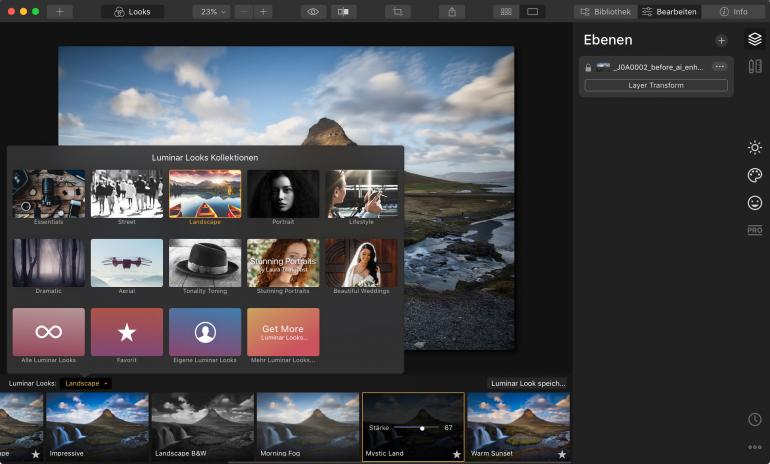Open the Info tab
Image resolution: width=770 pixels, height=464 pixels.
[734, 12]
